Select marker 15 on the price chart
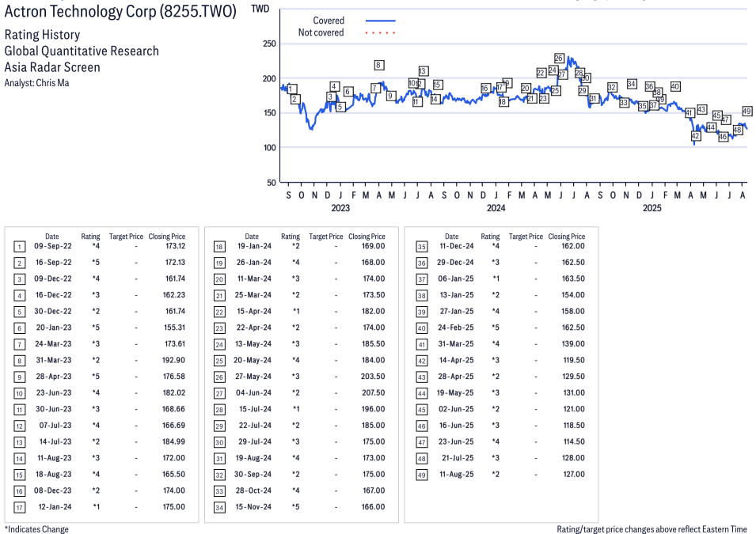Screen dimensions: 756x534 coord(437,85)
